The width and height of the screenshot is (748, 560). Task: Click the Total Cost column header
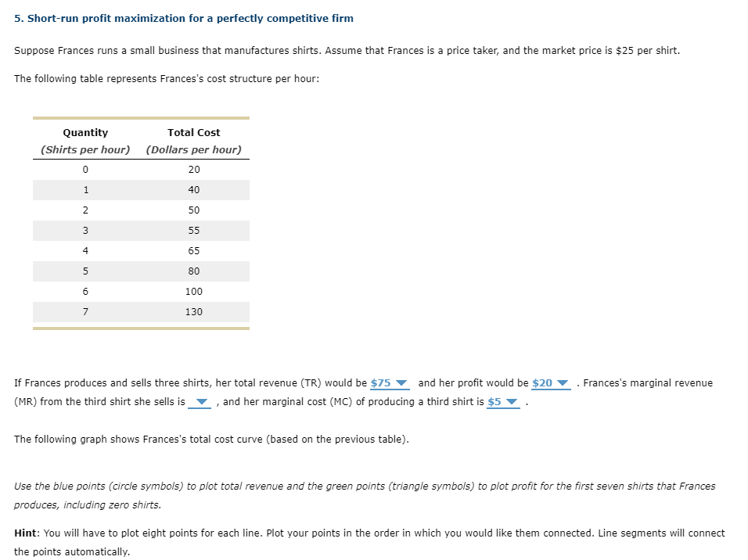point(193,132)
